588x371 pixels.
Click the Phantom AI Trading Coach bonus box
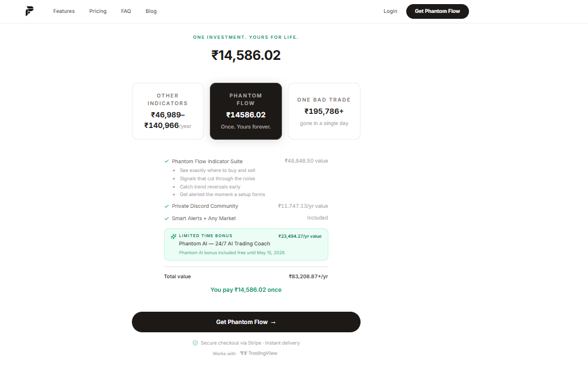pos(246,244)
